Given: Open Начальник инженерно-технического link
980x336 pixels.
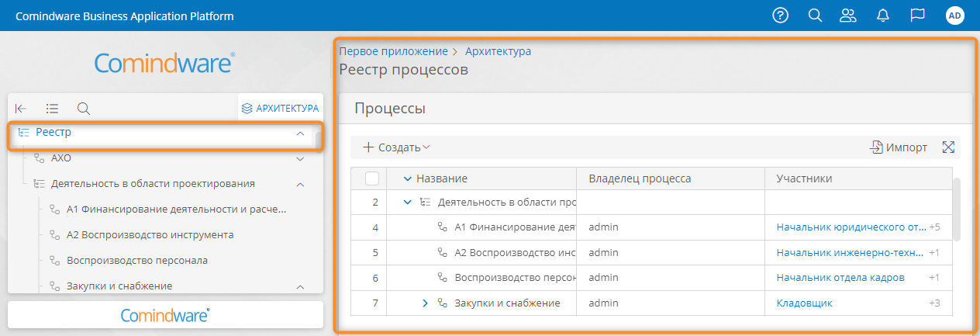Looking at the screenshot, I should (851, 253).
